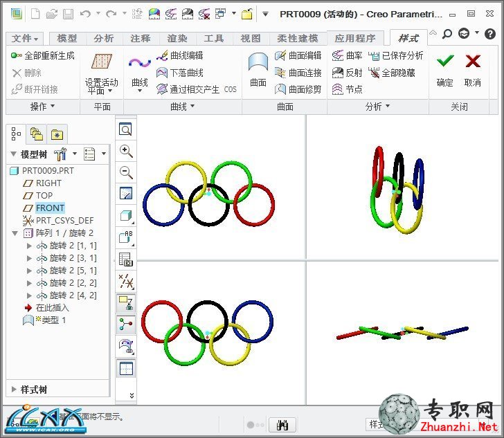Click 下落曲线 (Drop Curve)
The image size is (504, 438).
pyautogui.click(x=180, y=73)
